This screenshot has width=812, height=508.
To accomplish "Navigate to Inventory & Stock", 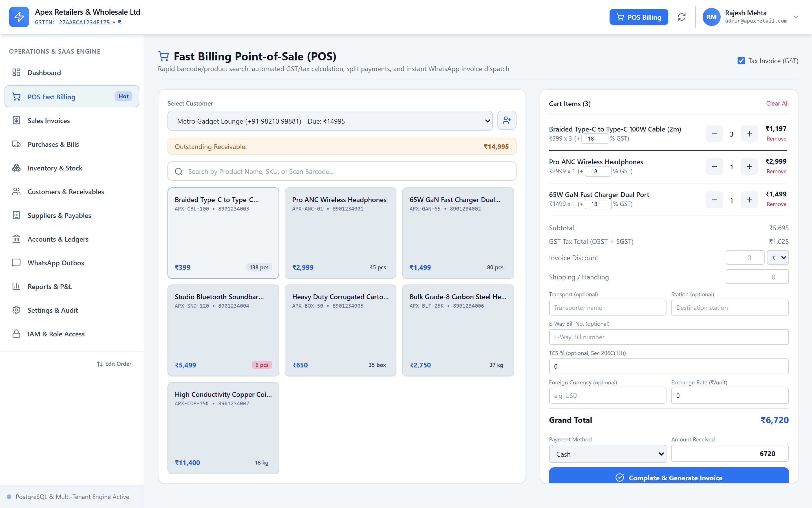I will click(72, 168).
